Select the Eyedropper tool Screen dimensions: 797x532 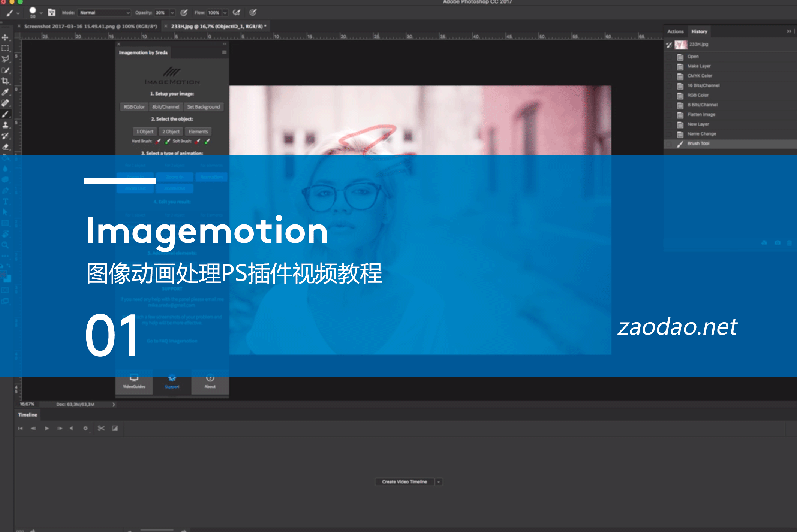click(5, 92)
